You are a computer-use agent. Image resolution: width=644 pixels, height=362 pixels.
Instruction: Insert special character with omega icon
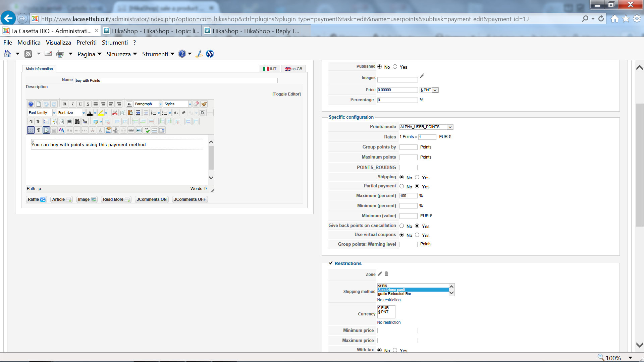pyautogui.click(x=202, y=113)
